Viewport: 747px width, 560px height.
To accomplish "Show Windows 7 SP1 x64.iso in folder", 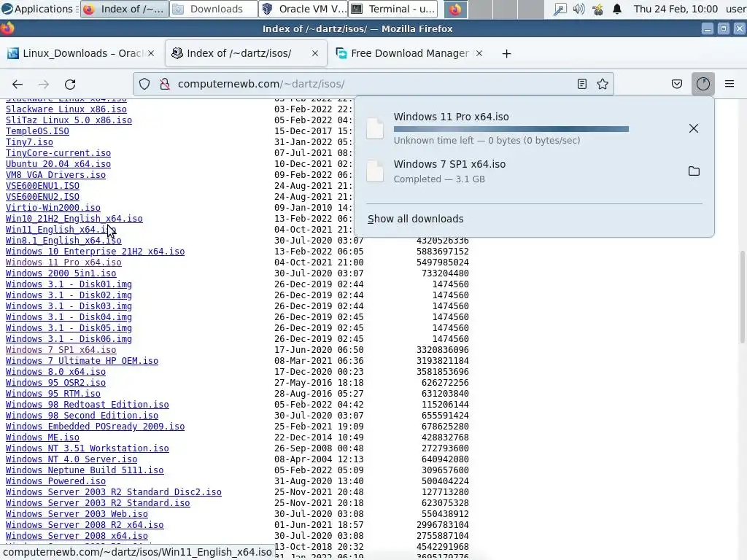I will click(x=694, y=171).
